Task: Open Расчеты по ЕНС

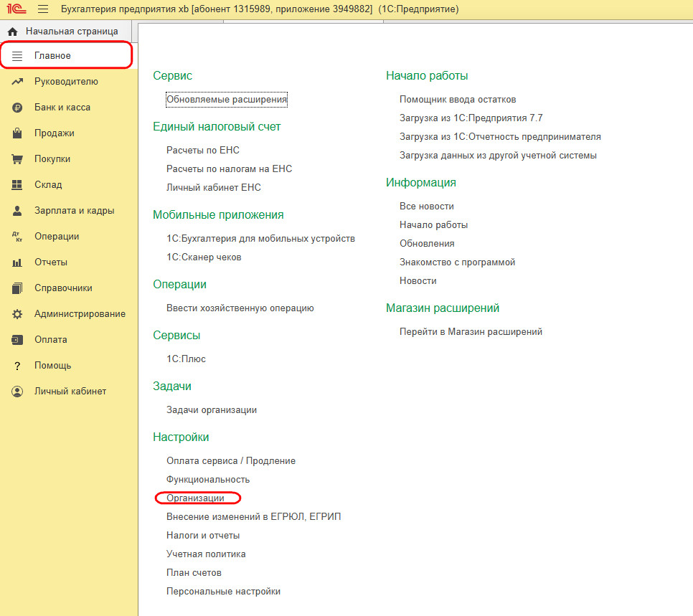Action: pyautogui.click(x=203, y=151)
